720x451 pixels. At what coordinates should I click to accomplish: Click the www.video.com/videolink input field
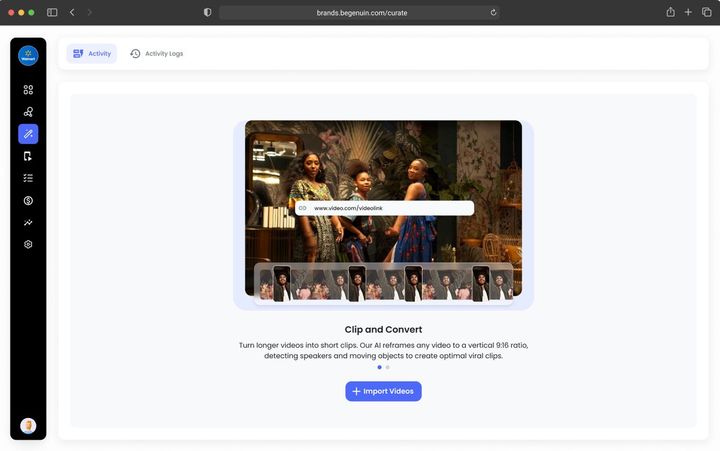tap(384, 208)
